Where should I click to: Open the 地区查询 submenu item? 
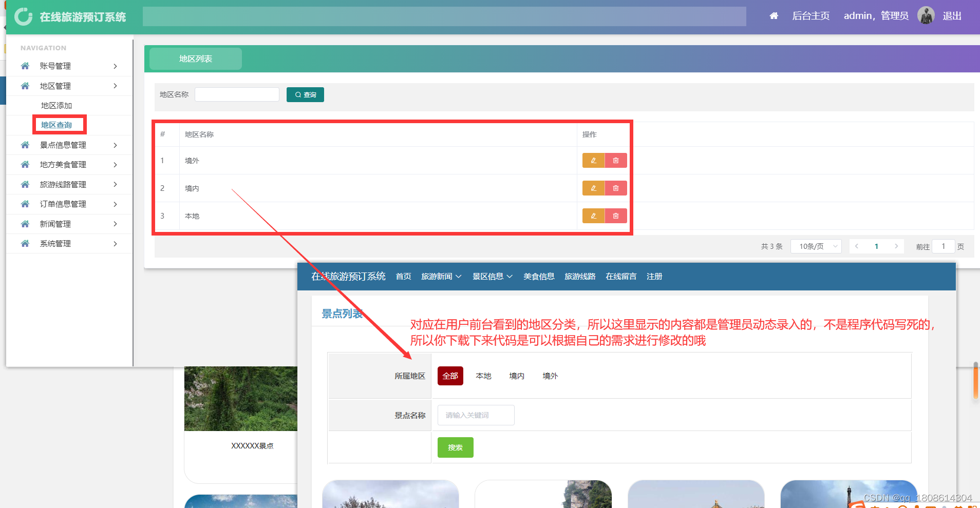pos(56,125)
